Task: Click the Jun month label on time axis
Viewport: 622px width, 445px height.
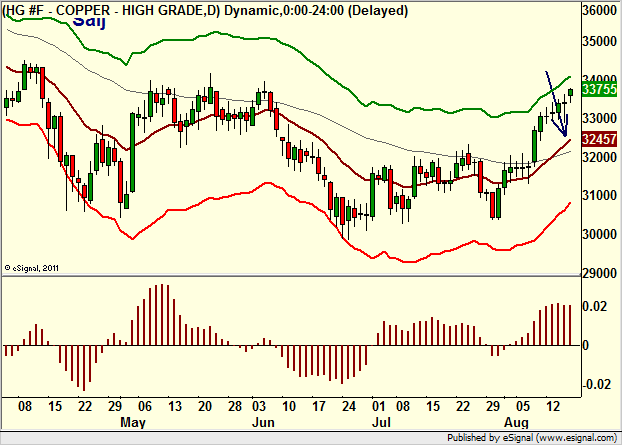Action: (x=263, y=422)
